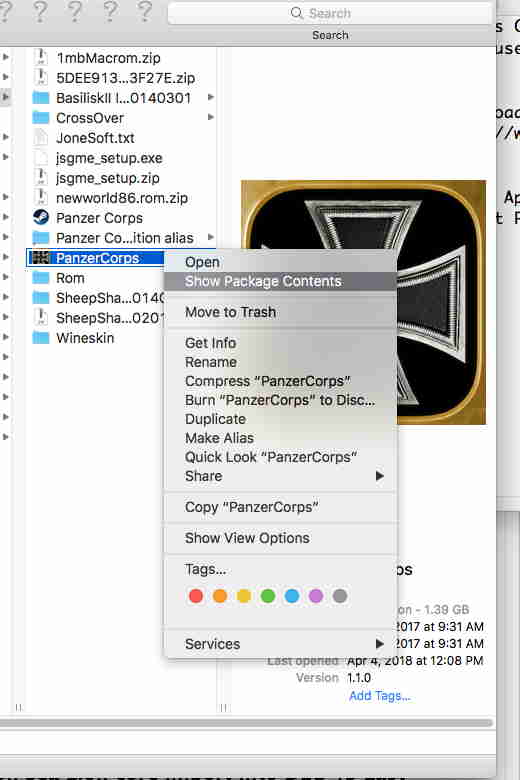Click the CrossOver folder icon
Screen dimensions: 520x780
point(41,118)
